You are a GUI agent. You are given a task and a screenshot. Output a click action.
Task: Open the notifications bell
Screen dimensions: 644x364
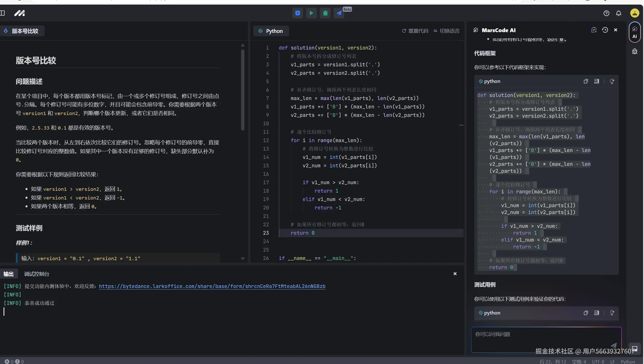[x=619, y=13]
